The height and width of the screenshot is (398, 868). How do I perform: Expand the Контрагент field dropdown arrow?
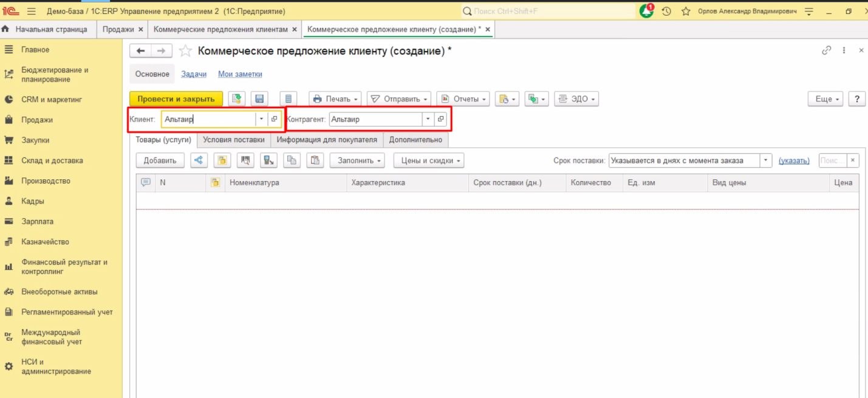pos(428,120)
